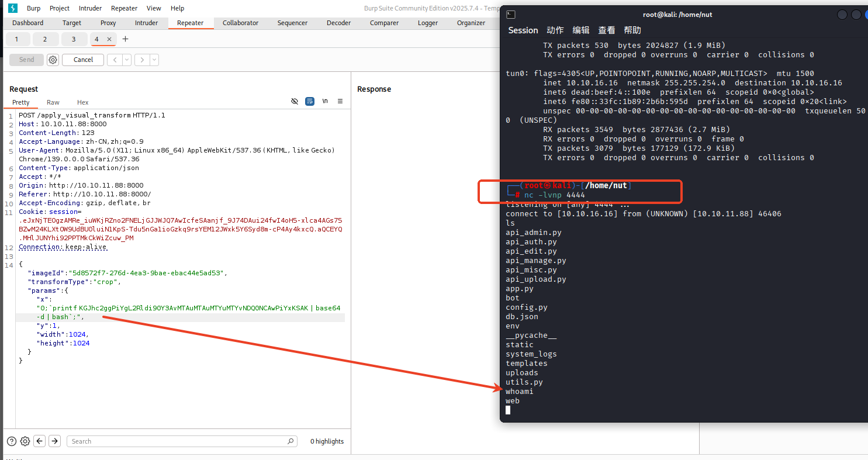The width and height of the screenshot is (868, 460).
Task: Switch to the Intruder tool tab
Action: (146, 23)
